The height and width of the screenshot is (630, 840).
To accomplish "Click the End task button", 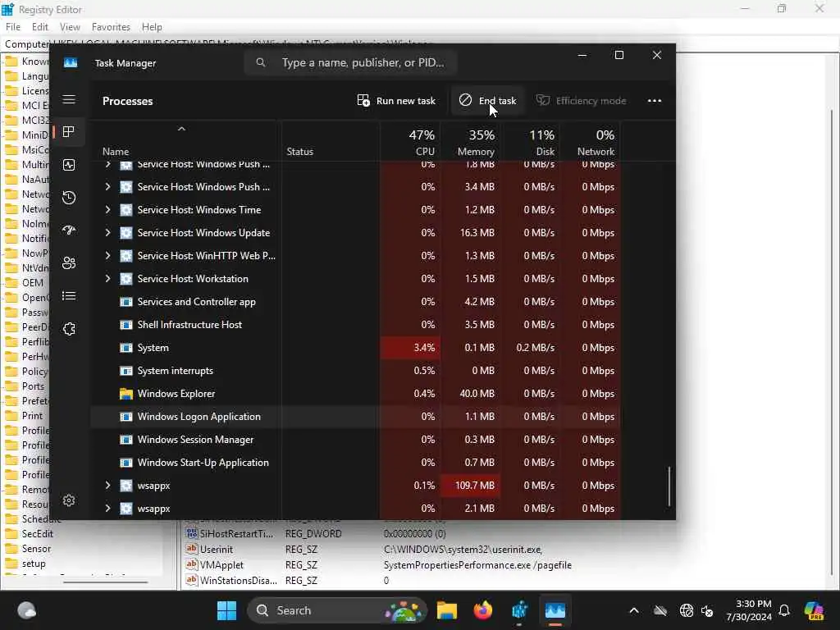I will [487, 101].
